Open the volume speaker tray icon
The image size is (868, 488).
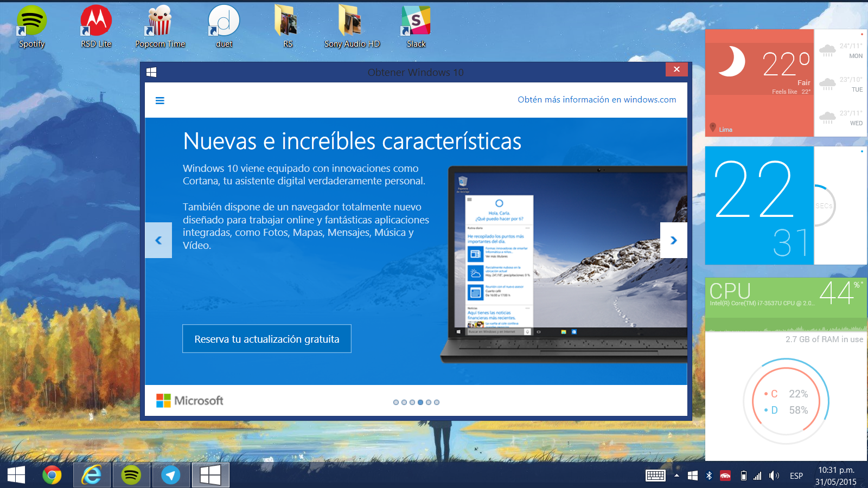774,476
